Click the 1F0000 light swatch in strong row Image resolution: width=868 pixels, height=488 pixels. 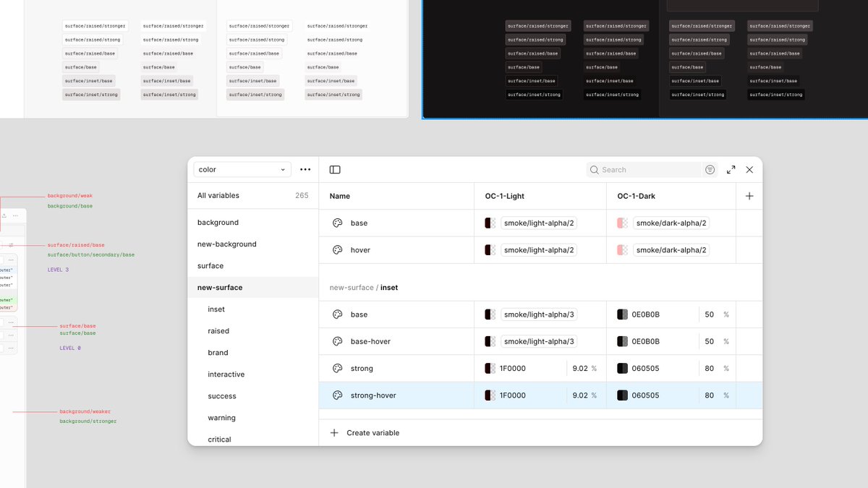[x=490, y=369]
